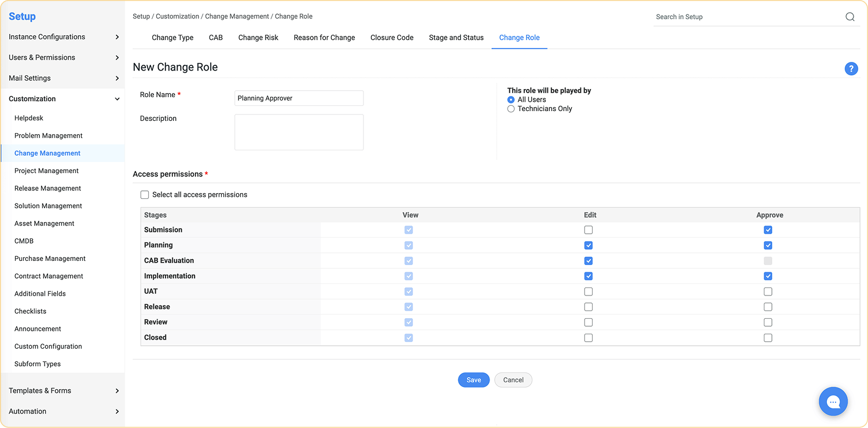
Task: Expand the Mail Settings section
Action: 62,78
